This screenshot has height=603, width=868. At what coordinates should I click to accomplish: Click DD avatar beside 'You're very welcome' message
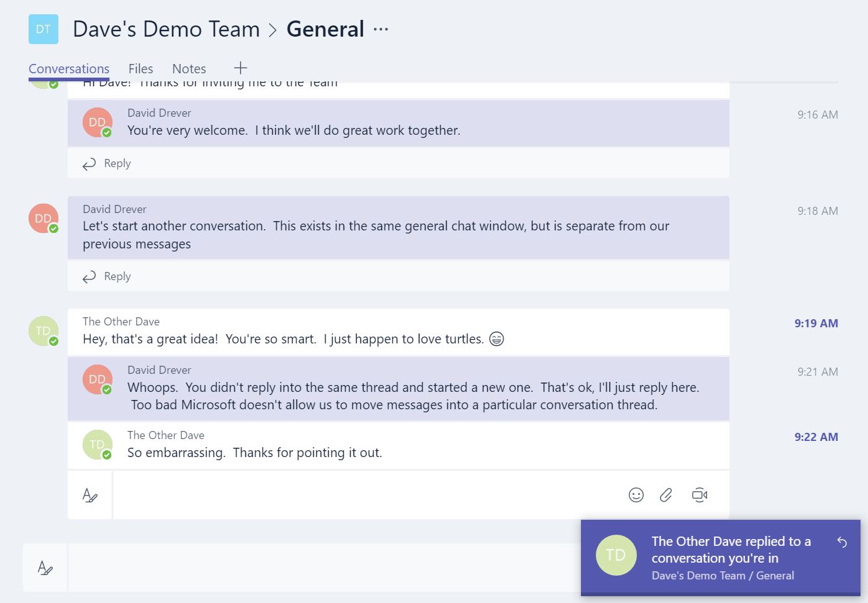click(x=98, y=122)
